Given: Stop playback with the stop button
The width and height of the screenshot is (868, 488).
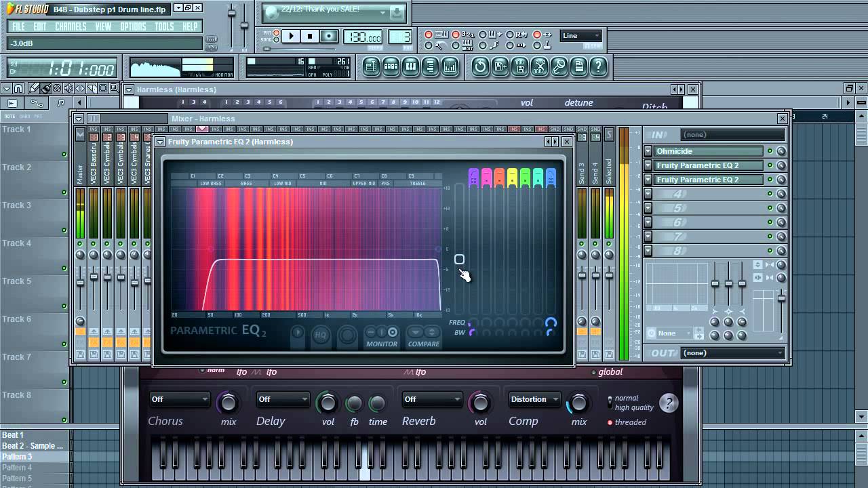Looking at the screenshot, I should point(310,36).
